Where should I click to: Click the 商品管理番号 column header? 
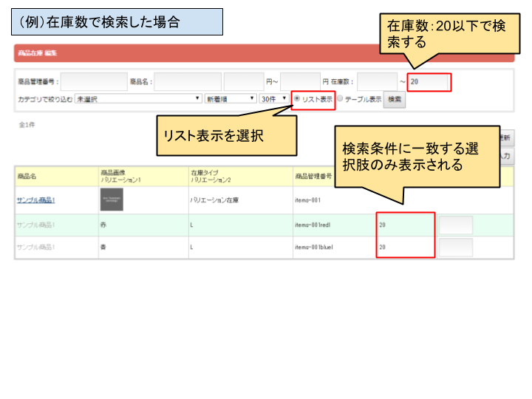313,177
